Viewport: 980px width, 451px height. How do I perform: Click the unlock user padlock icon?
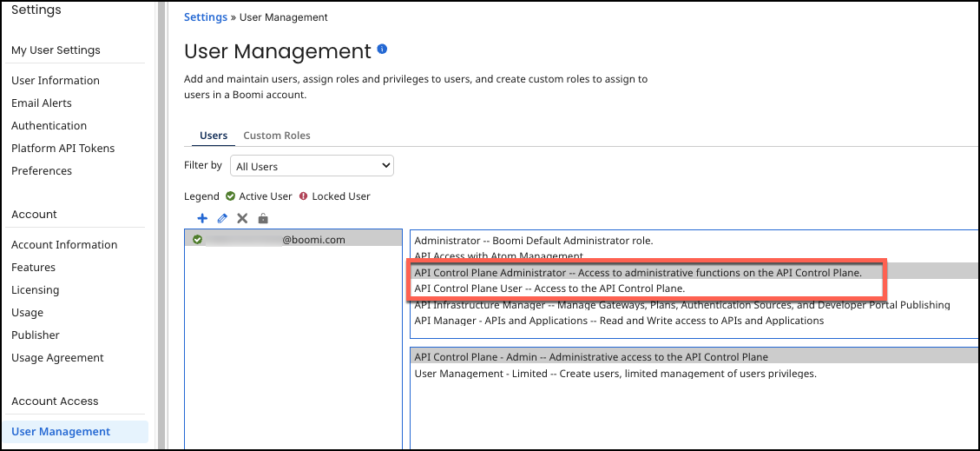pyautogui.click(x=263, y=219)
